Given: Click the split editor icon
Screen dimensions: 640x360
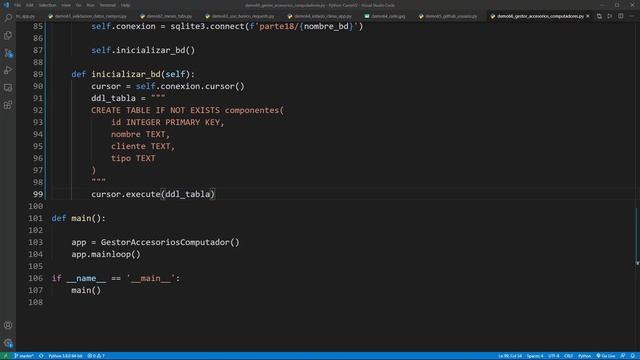Looking at the screenshot, I should 620,16.
